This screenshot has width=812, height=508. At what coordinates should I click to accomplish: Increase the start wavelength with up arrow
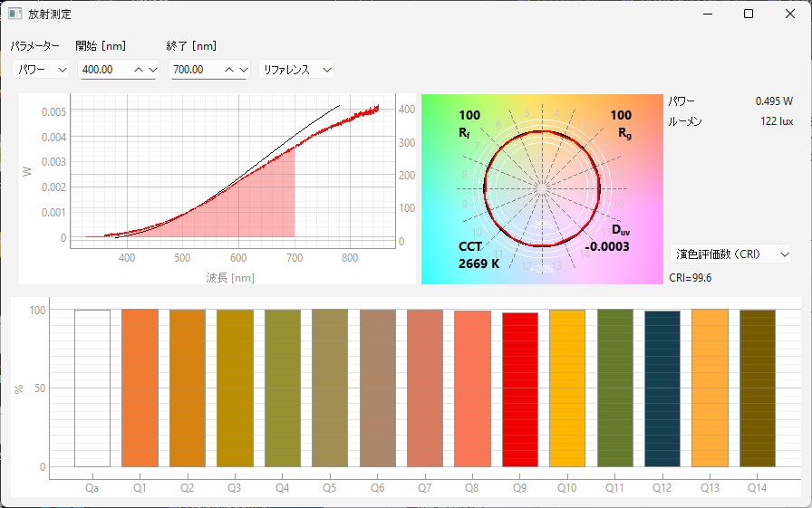point(139,70)
